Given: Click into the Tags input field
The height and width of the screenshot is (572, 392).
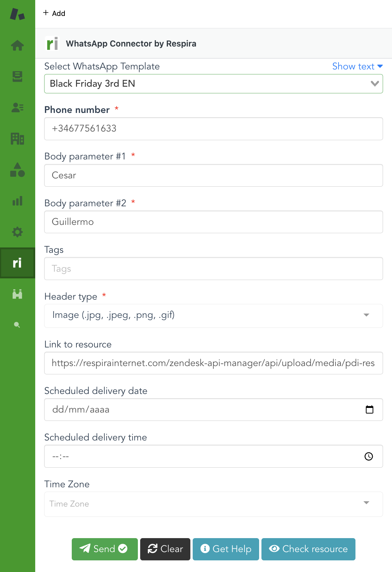Looking at the screenshot, I should (213, 269).
